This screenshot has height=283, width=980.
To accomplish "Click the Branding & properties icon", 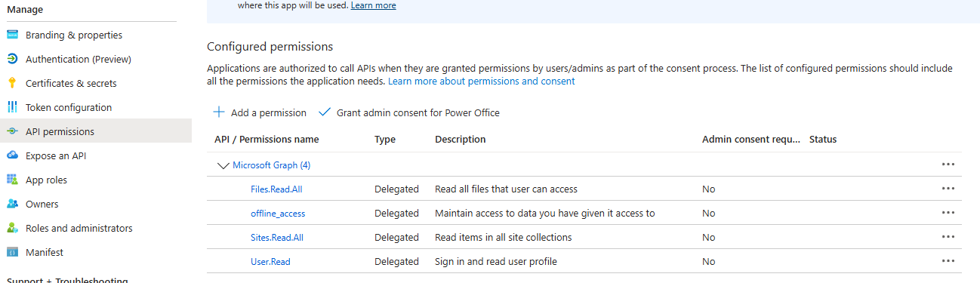I will [x=12, y=35].
